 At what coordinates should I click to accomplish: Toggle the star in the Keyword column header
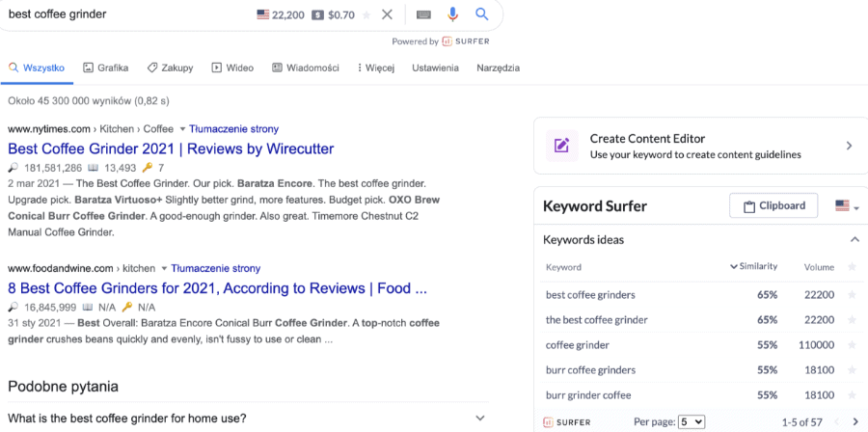[852, 267]
